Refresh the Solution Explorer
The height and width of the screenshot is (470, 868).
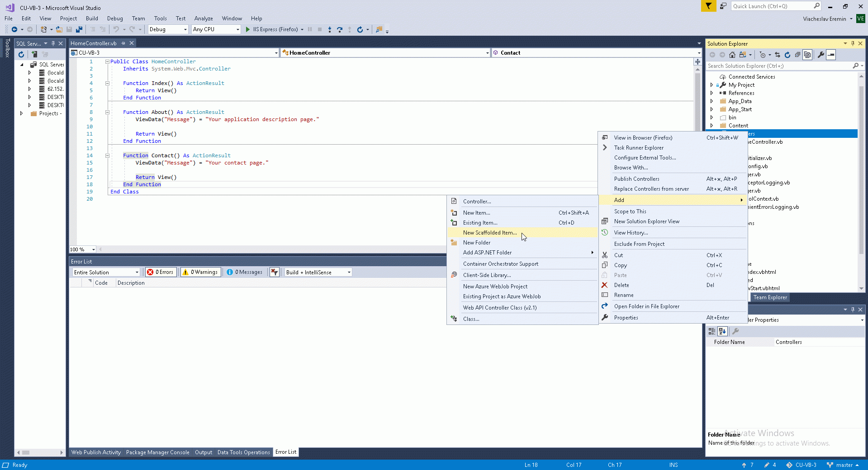coord(787,55)
